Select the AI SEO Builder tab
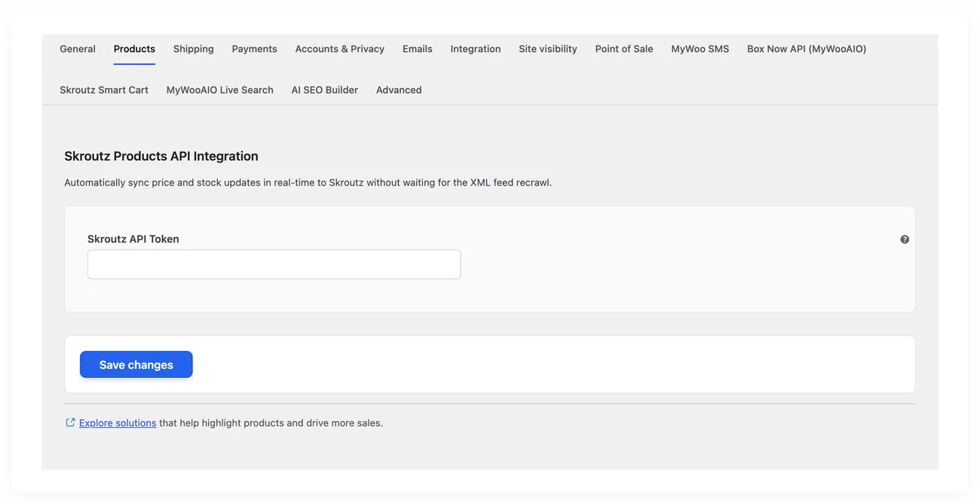980x504 pixels. tap(325, 90)
